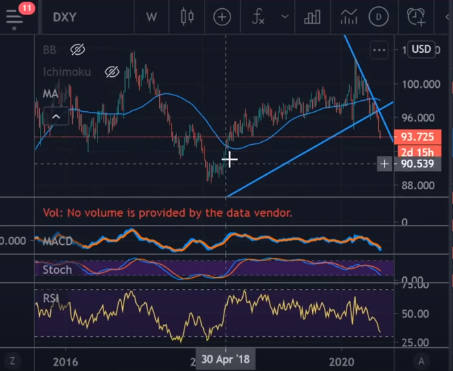
Task: Open the hamburger menu with 11 notifications
Action: (x=15, y=17)
